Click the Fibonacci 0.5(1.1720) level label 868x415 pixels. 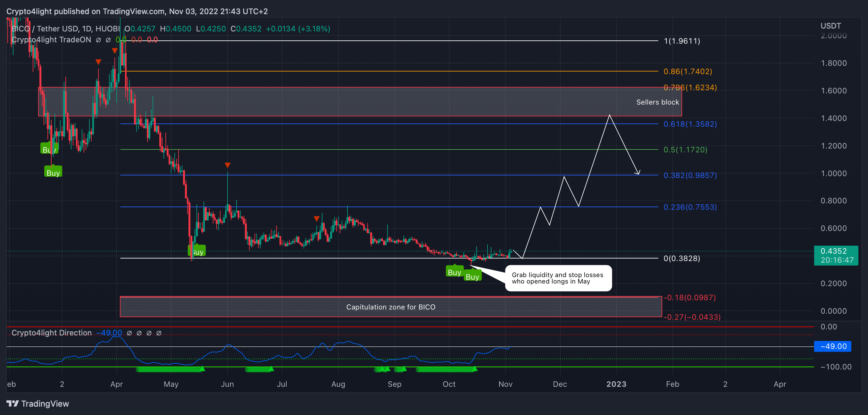pos(685,149)
